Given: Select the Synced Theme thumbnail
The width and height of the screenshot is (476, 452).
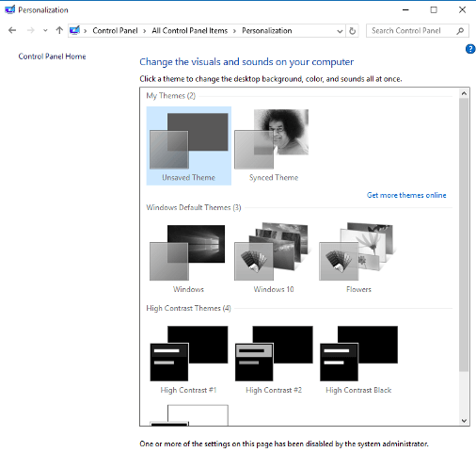Looking at the screenshot, I should point(274,146).
